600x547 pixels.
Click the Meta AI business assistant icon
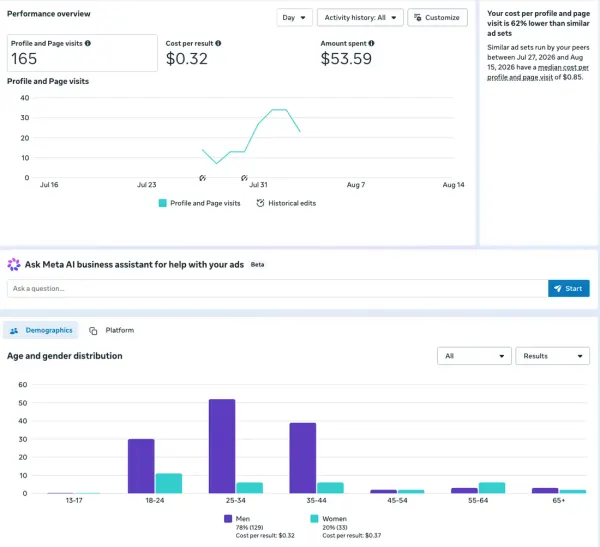click(14, 265)
